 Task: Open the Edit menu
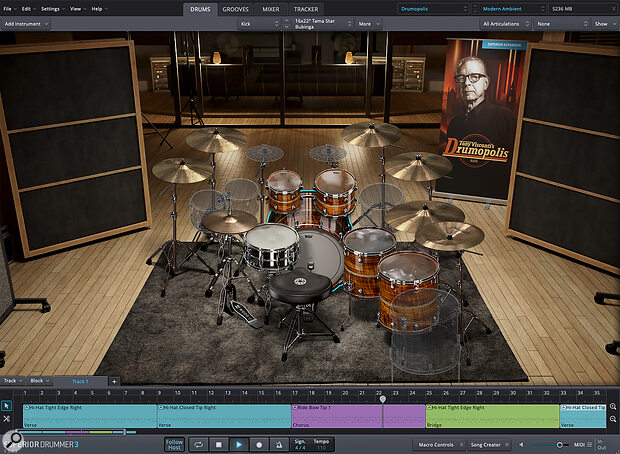[x=28, y=9]
